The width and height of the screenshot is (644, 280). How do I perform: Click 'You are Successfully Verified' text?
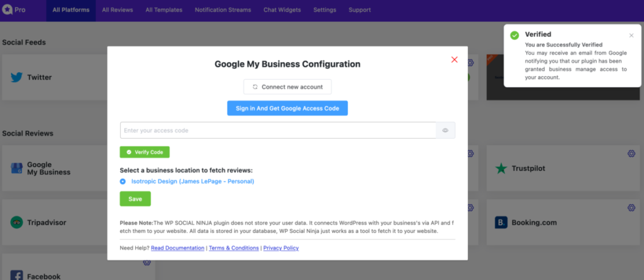(563, 45)
